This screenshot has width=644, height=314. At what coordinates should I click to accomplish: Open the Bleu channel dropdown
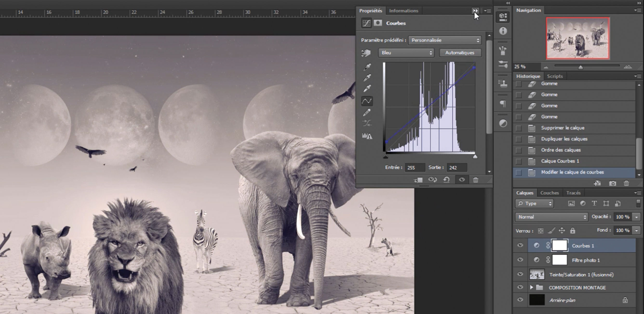[x=406, y=53]
